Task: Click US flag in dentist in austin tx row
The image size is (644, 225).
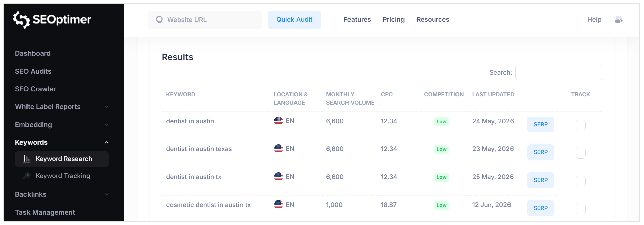Action: [278, 177]
